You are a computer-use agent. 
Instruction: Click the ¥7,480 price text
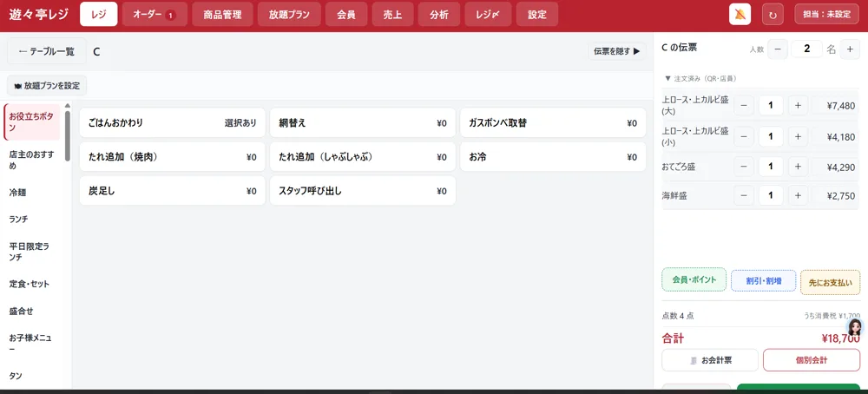click(840, 106)
